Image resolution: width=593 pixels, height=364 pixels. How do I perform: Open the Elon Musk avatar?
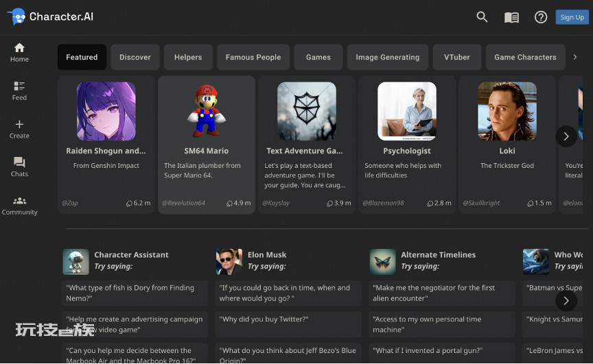[x=229, y=261]
